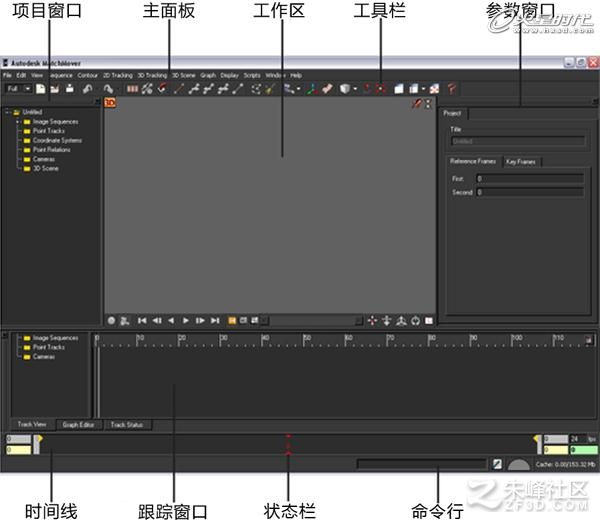The image size is (600, 521).
Task: Go to first frame
Action: click(142, 321)
